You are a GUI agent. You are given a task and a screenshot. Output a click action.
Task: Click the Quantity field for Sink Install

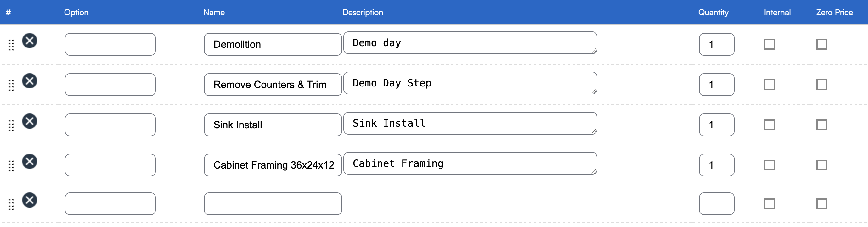pyautogui.click(x=716, y=125)
